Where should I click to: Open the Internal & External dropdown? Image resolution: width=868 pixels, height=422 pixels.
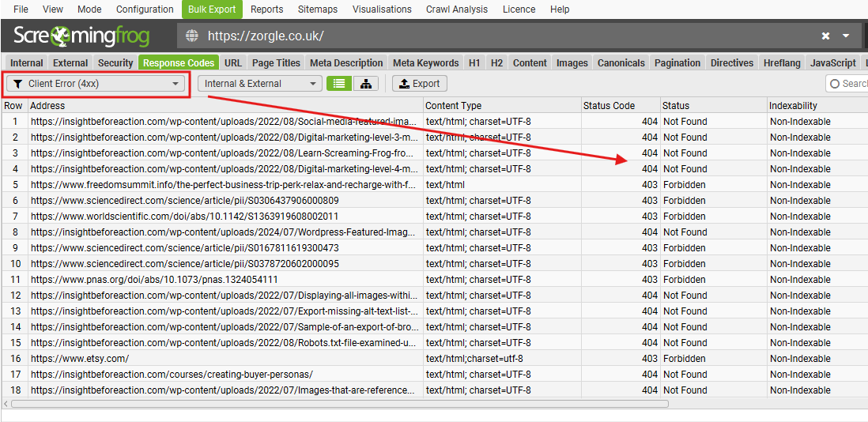(x=259, y=84)
